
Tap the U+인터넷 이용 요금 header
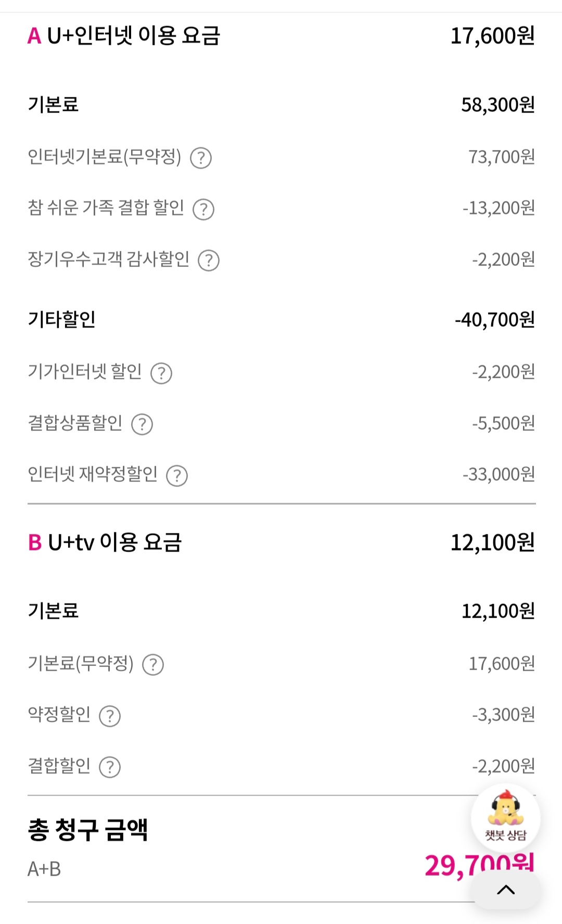(124, 36)
